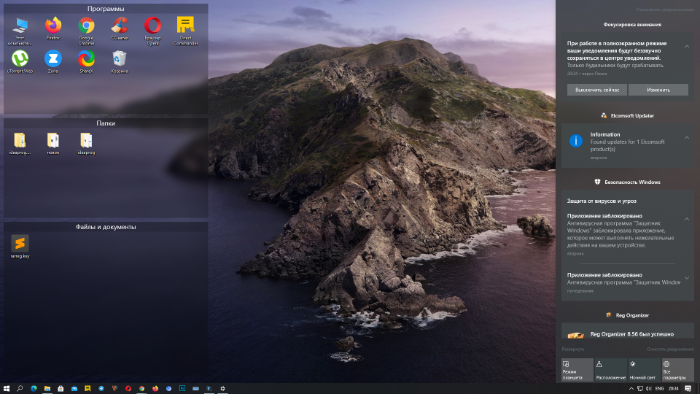Open the Opera browser desktop shortcut
The width and height of the screenshot is (700, 394).
coord(153,31)
